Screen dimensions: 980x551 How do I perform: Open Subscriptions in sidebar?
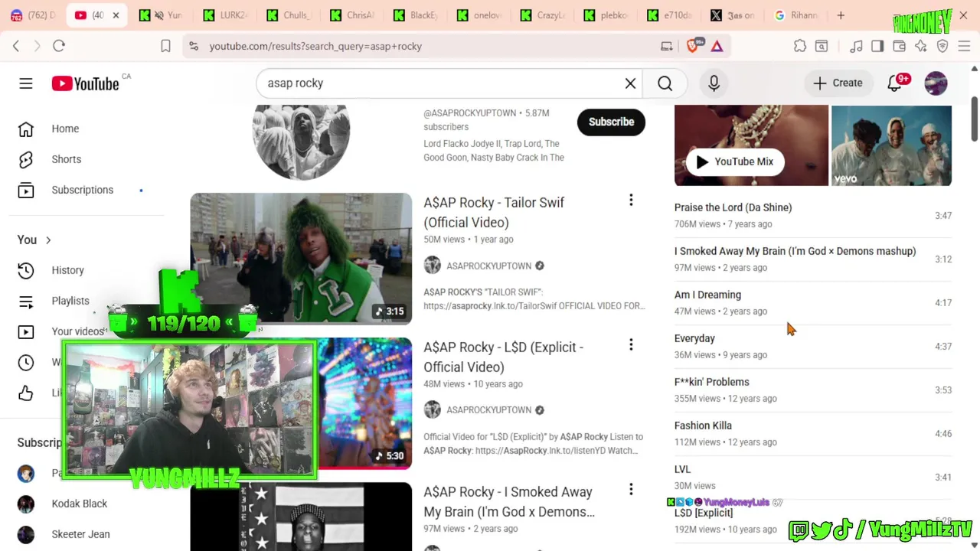(x=83, y=190)
